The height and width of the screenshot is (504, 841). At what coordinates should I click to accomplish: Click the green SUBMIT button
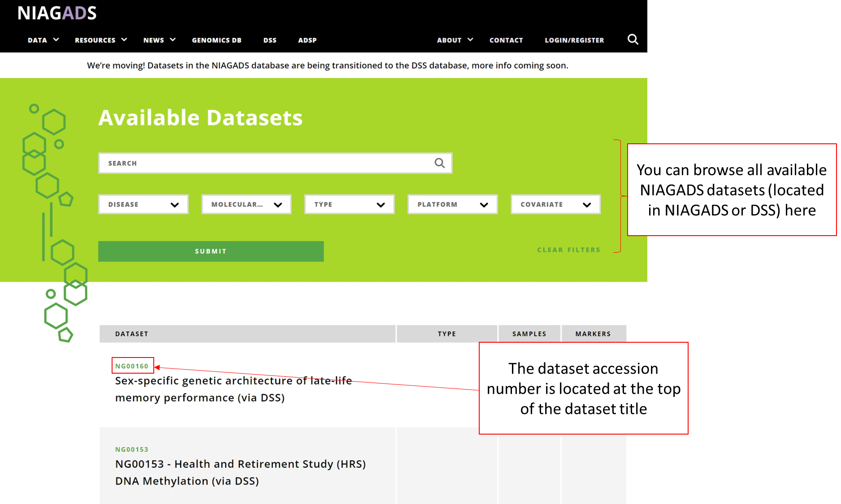click(x=211, y=251)
